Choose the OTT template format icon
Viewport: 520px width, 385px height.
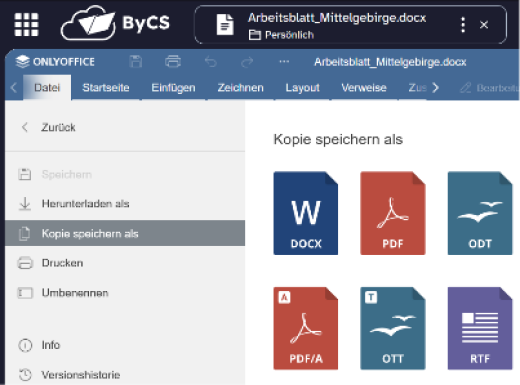pyautogui.click(x=393, y=328)
